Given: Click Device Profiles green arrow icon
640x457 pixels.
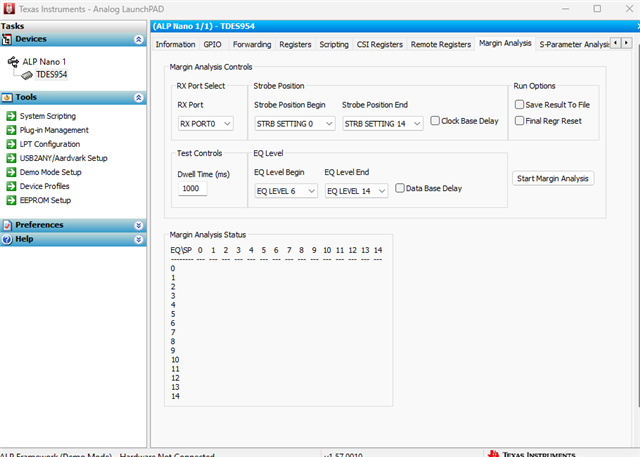Looking at the screenshot, I should coord(11,186).
